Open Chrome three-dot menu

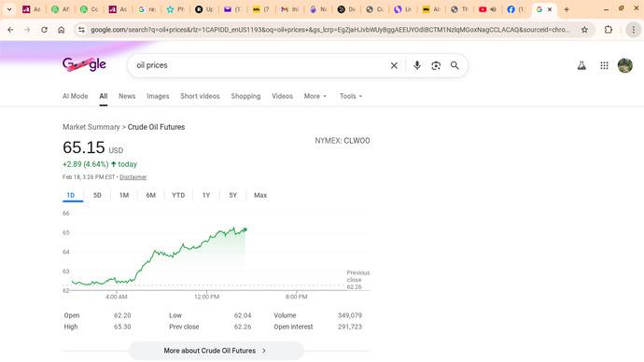point(634,30)
